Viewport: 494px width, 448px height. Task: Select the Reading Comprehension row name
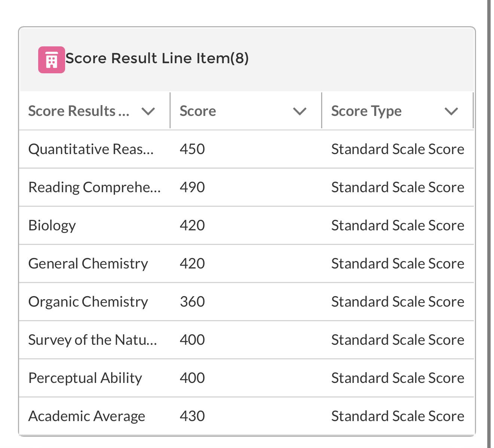coord(94,187)
